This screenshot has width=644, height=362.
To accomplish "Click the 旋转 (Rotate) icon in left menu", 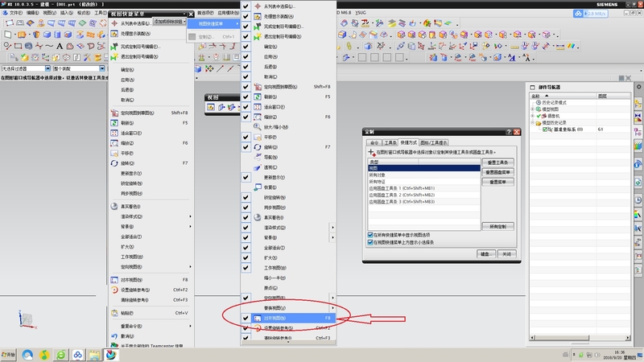I will 114,163.
